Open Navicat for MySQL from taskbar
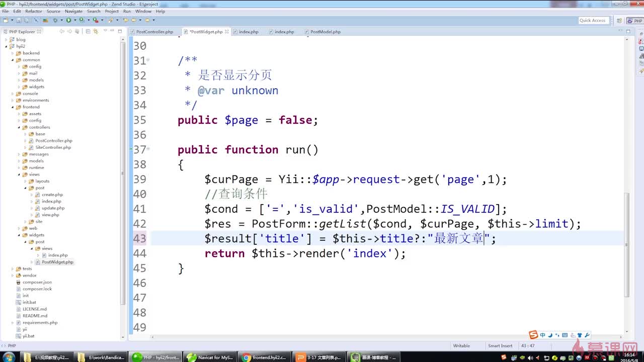This screenshot has width=644, height=362. click(x=211, y=357)
